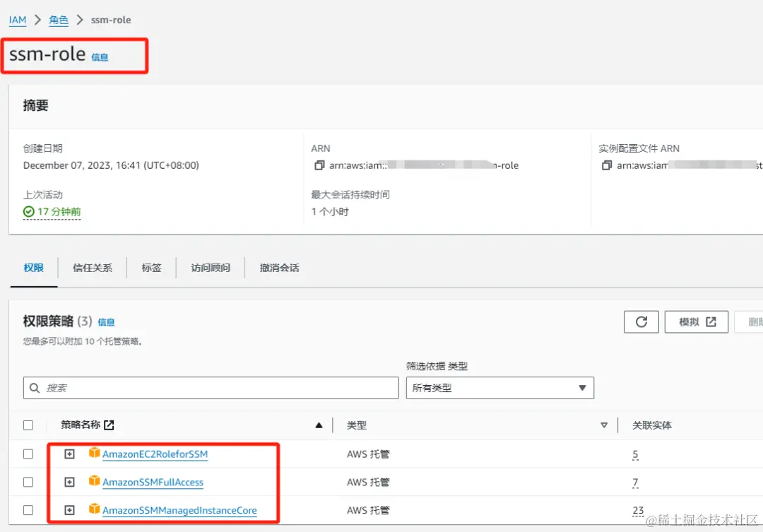Expand AmazonEC2RoleforSSM policy details
Image resolution: width=763 pixels, height=532 pixels.
tap(69, 454)
